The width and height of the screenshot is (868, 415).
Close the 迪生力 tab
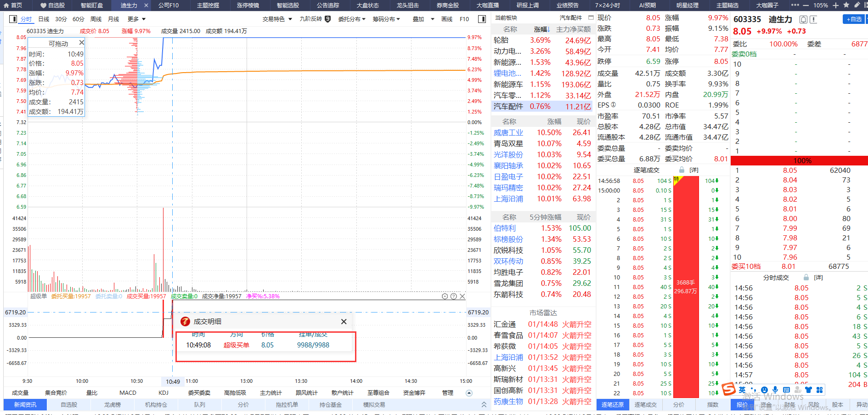pos(146,6)
